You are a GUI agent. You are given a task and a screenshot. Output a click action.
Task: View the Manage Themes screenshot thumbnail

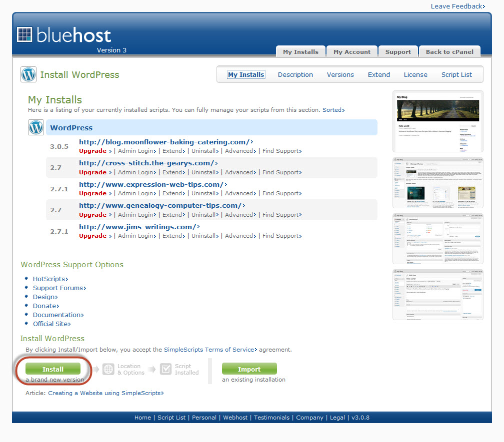(438, 183)
